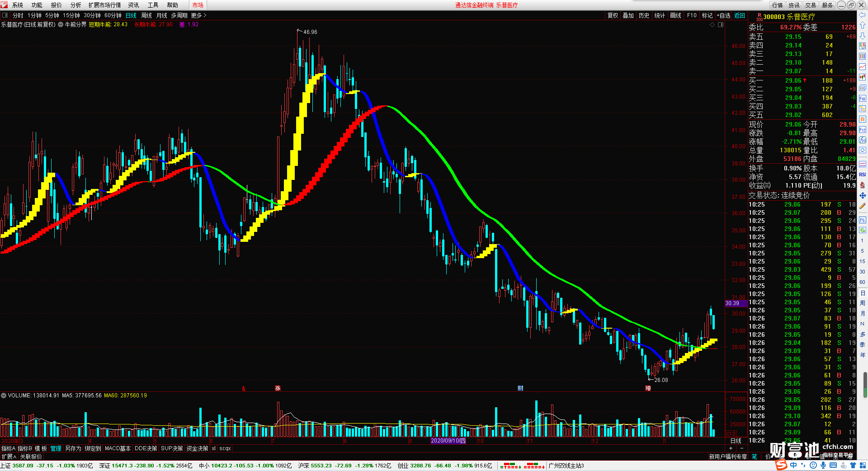Select the 月线 monthly timeframe
Viewport: 868px width, 471px height.
(162, 15)
